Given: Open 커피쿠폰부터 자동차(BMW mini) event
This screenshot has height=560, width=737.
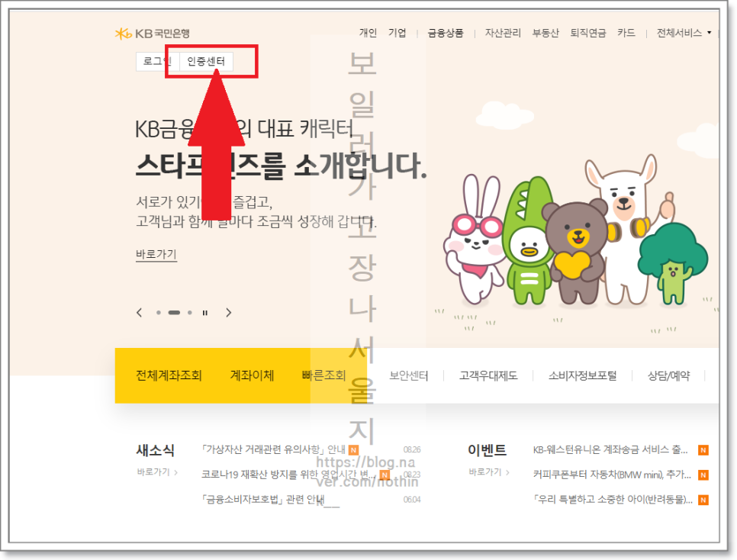Looking at the screenshot, I should [612, 475].
